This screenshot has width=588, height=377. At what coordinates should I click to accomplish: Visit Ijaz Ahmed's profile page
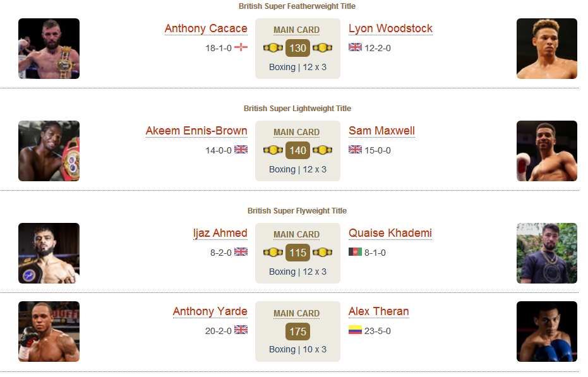(220, 233)
